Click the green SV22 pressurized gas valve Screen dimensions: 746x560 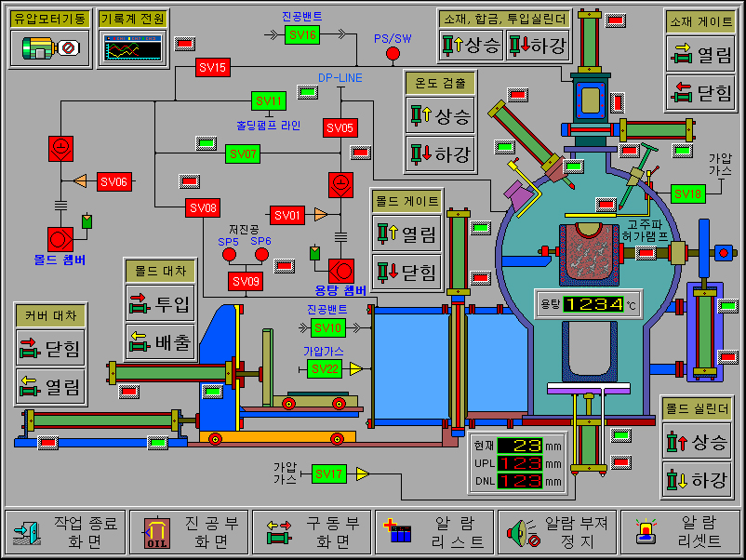(325, 368)
